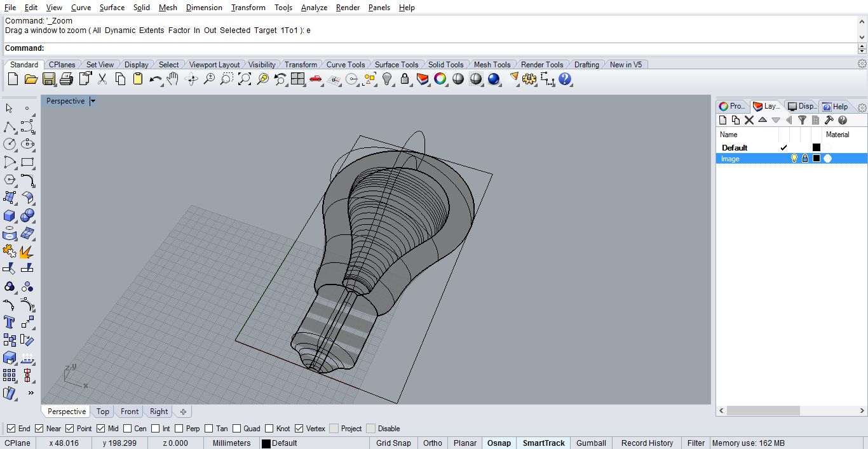Disable the Vertex osnap checkbox
This screenshot has height=449, width=868.
pos(299,429)
